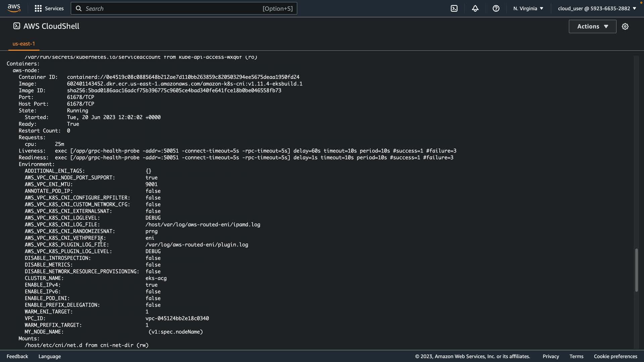Open the notifications bell
Screen dimensions: 644x362
pyautogui.click(x=475, y=8)
